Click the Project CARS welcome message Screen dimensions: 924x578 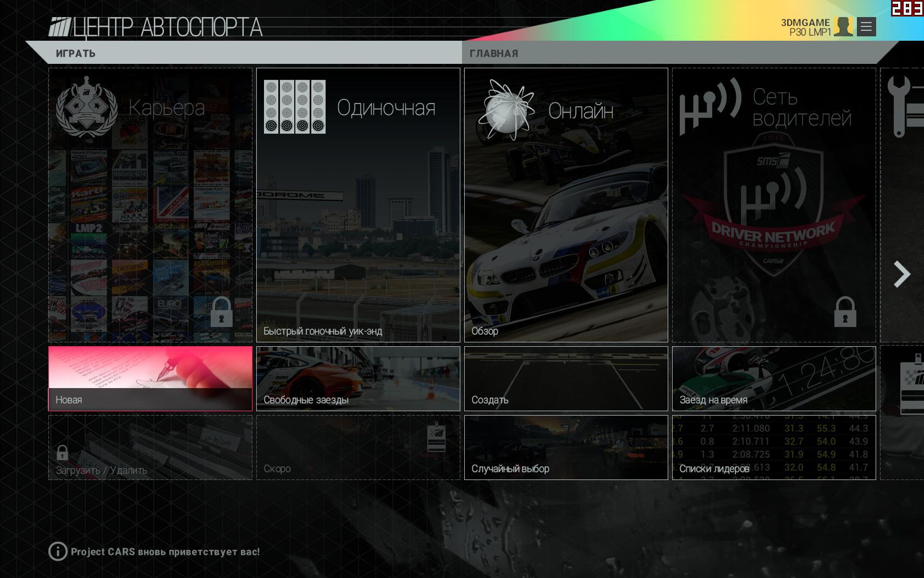tap(165, 552)
